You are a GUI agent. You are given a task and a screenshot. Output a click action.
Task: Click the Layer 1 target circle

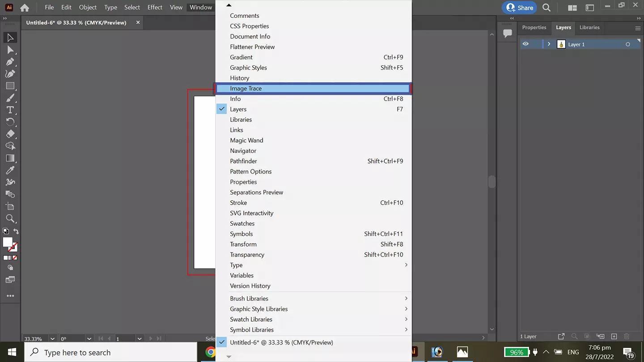click(628, 44)
